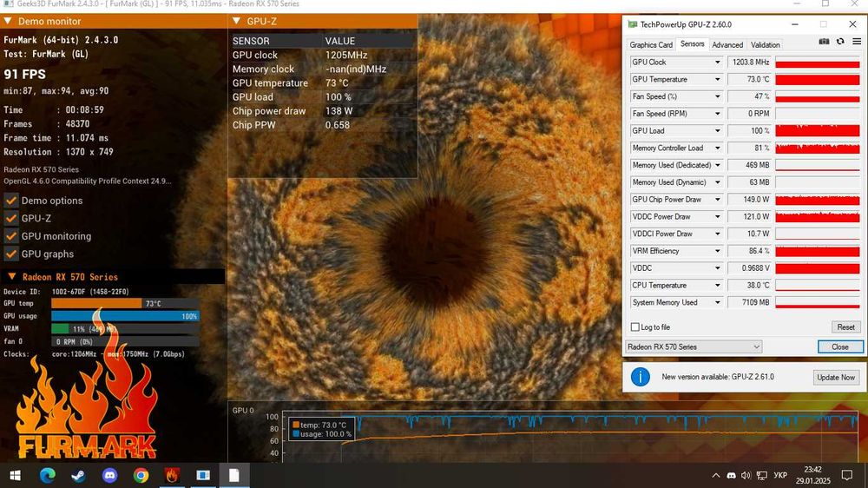Viewport: 868px width, 488px height.
Task: Click the GPU 0 temperature usage graph
Action: tap(570, 436)
